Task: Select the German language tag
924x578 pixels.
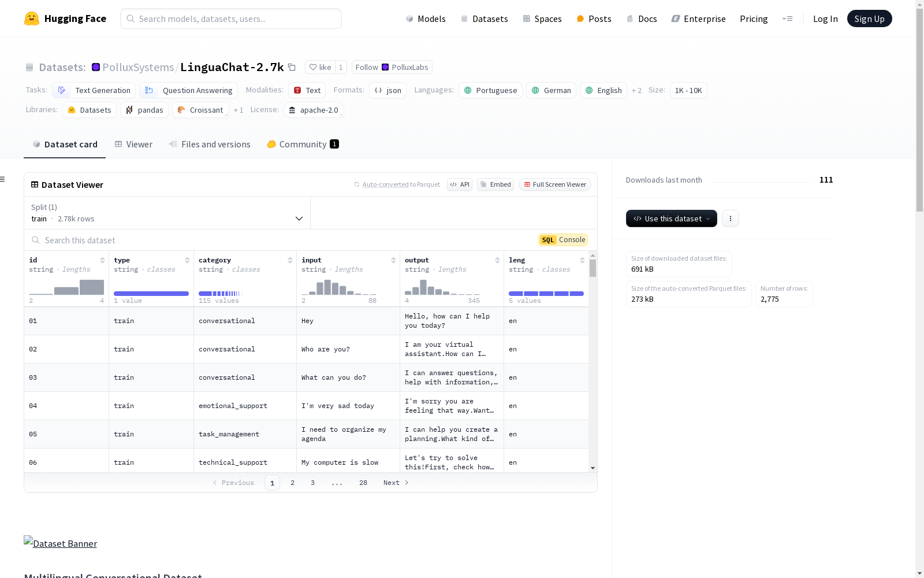Action: (551, 90)
